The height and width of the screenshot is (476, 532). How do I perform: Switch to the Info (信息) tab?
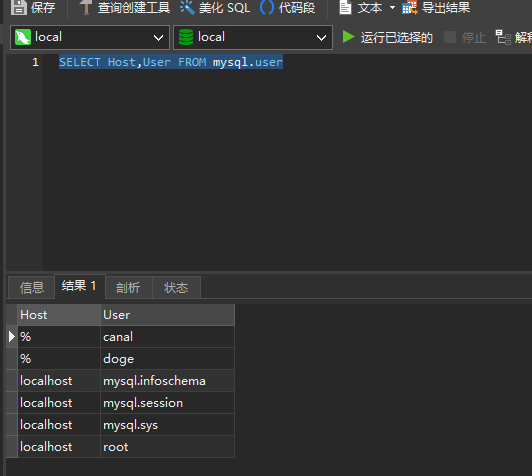tap(31, 287)
